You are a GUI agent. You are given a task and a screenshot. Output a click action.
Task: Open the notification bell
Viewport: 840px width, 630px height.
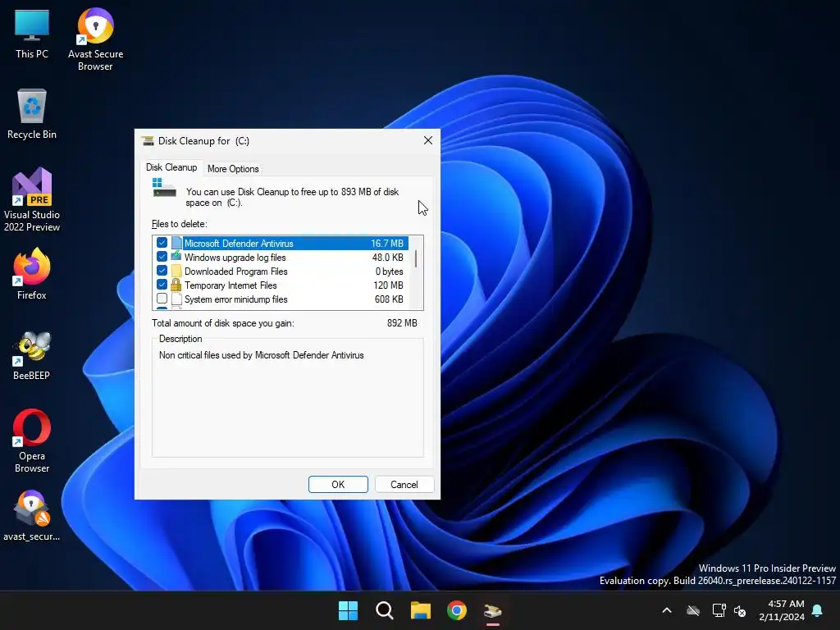click(x=818, y=610)
